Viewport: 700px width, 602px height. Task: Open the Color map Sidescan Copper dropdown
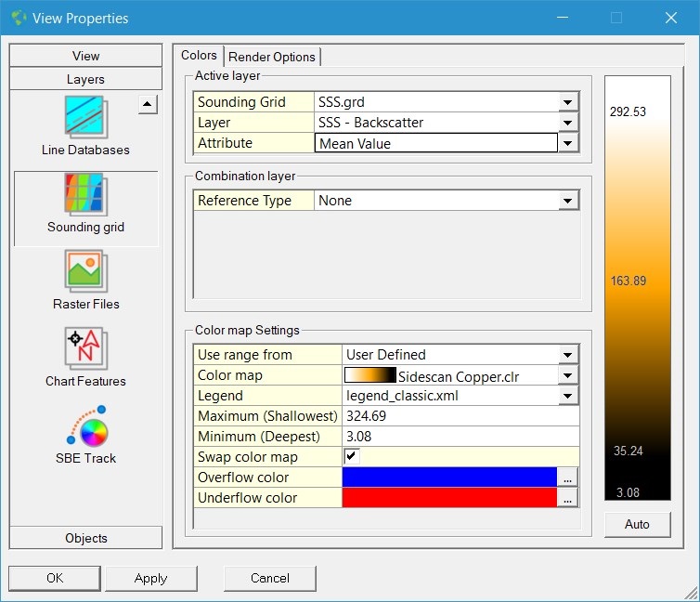568,375
